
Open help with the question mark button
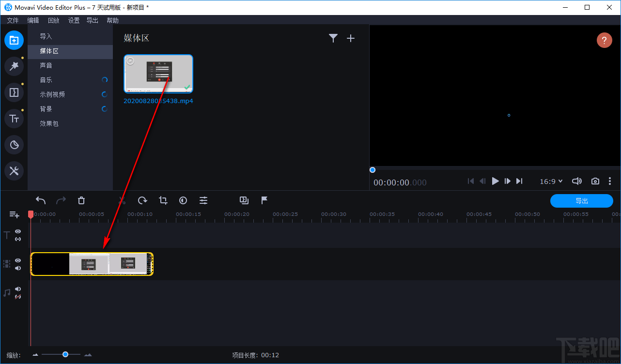click(604, 40)
